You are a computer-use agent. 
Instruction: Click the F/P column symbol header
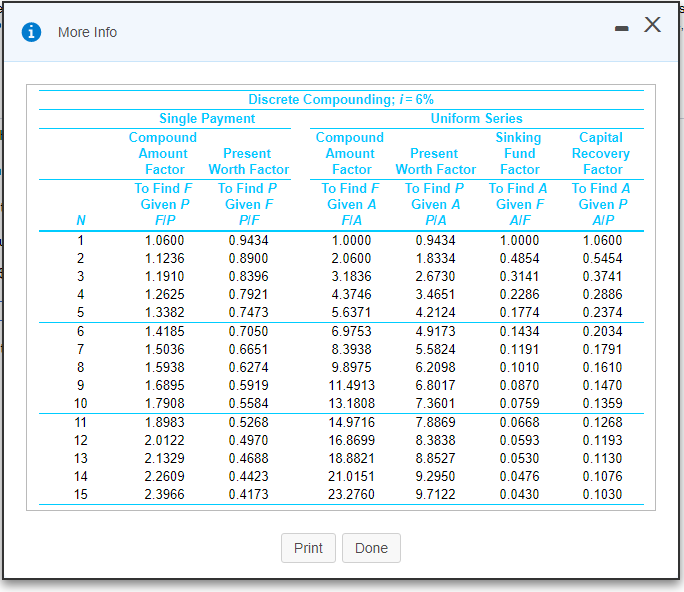(165, 220)
